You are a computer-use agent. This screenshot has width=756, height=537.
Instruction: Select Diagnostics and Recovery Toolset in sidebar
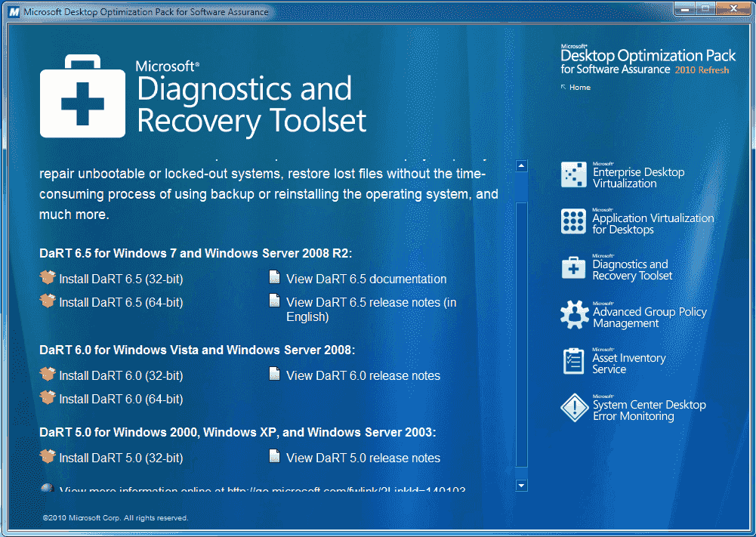click(632, 270)
